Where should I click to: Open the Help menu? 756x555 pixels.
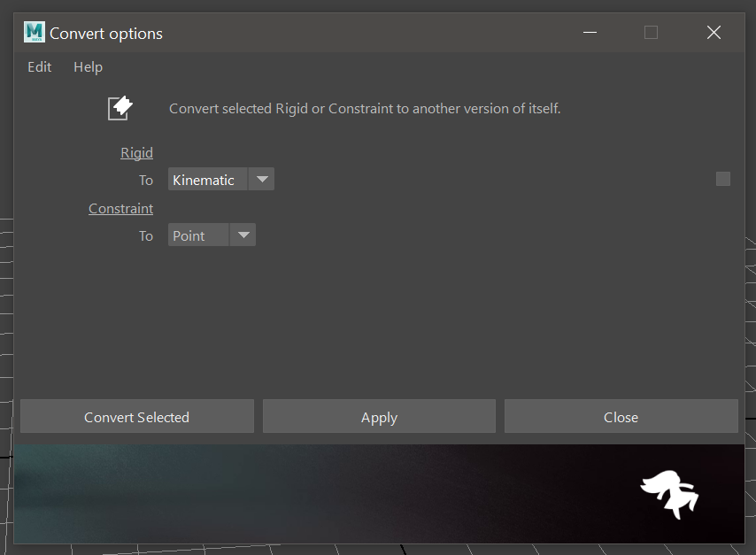coord(88,67)
